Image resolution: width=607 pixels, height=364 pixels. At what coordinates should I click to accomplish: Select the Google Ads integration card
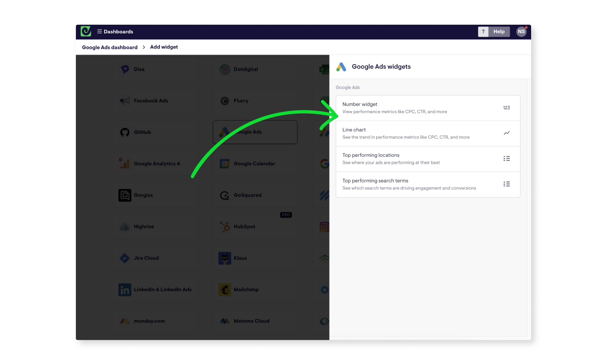click(x=255, y=132)
